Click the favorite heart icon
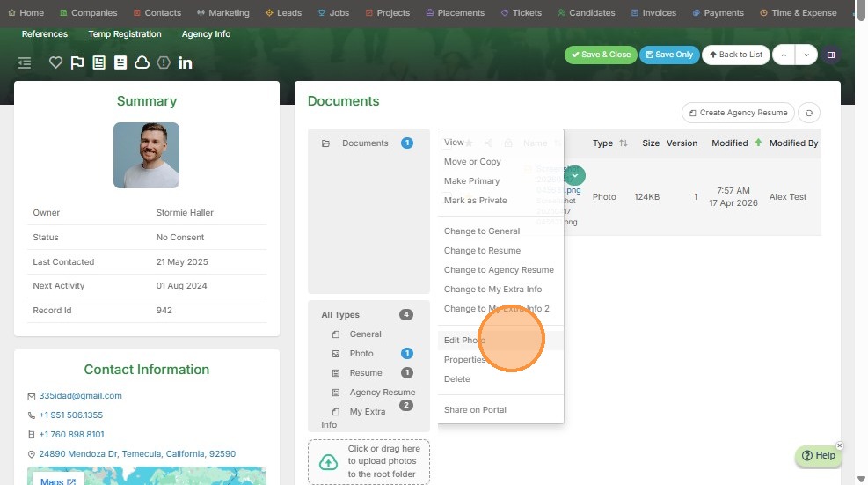868x485 pixels. (x=55, y=62)
